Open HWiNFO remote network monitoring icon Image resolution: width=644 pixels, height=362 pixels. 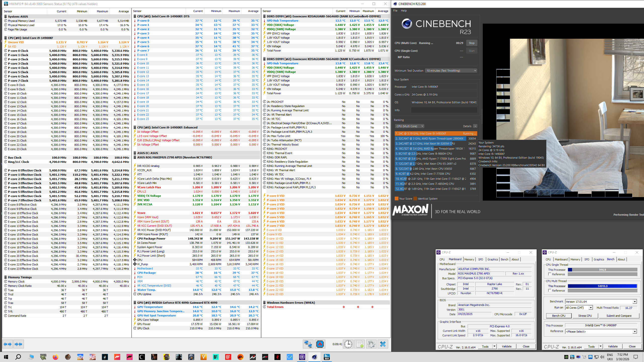click(308, 344)
